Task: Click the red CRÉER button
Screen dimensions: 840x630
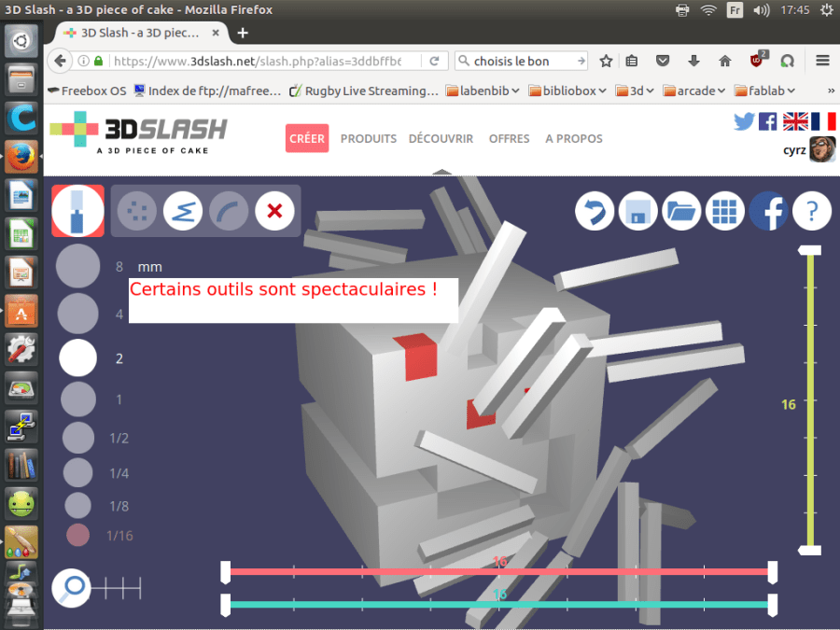Action: (x=307, y=138)
